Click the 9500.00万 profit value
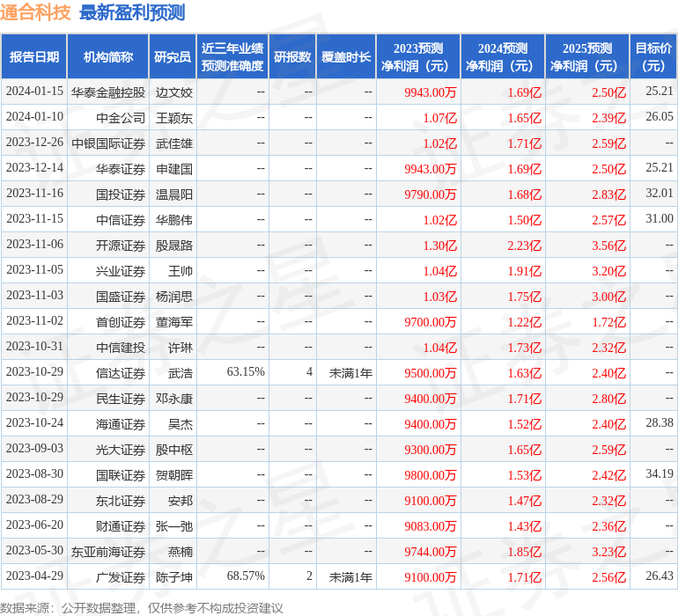 point(431,372)
